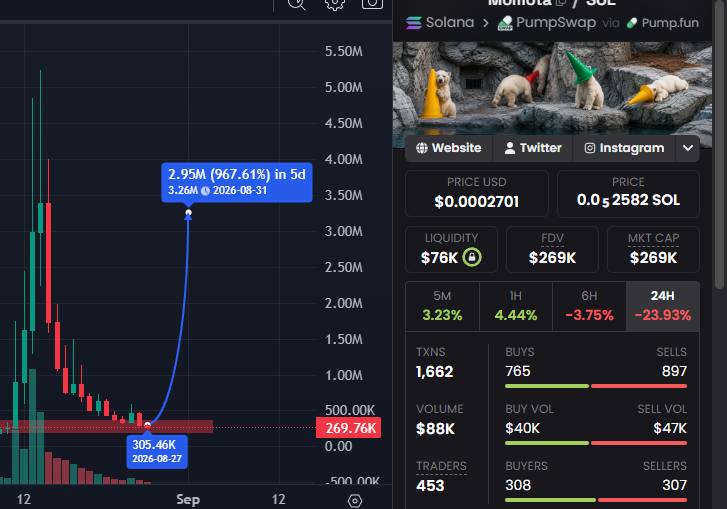The height and width of the screenshot is (509, 727).
Task: Click the projection arrow's lower start point
Action: 147,425
